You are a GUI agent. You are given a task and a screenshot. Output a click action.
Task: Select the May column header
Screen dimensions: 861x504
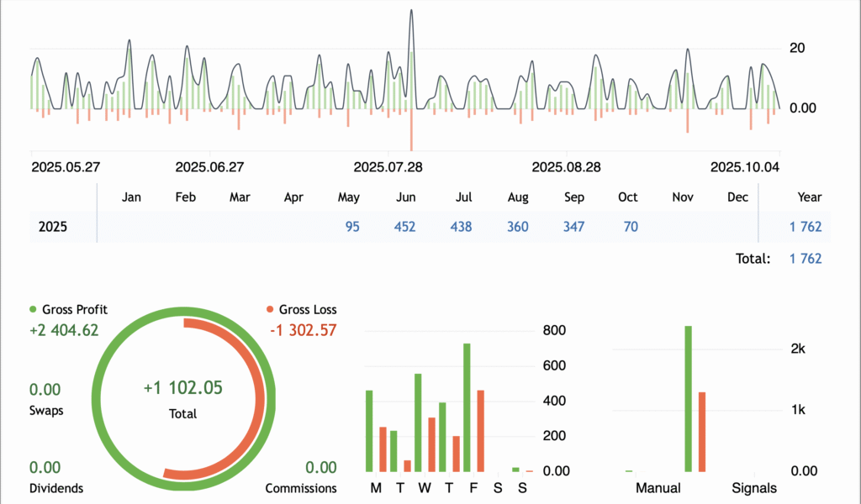pos(348,197)
